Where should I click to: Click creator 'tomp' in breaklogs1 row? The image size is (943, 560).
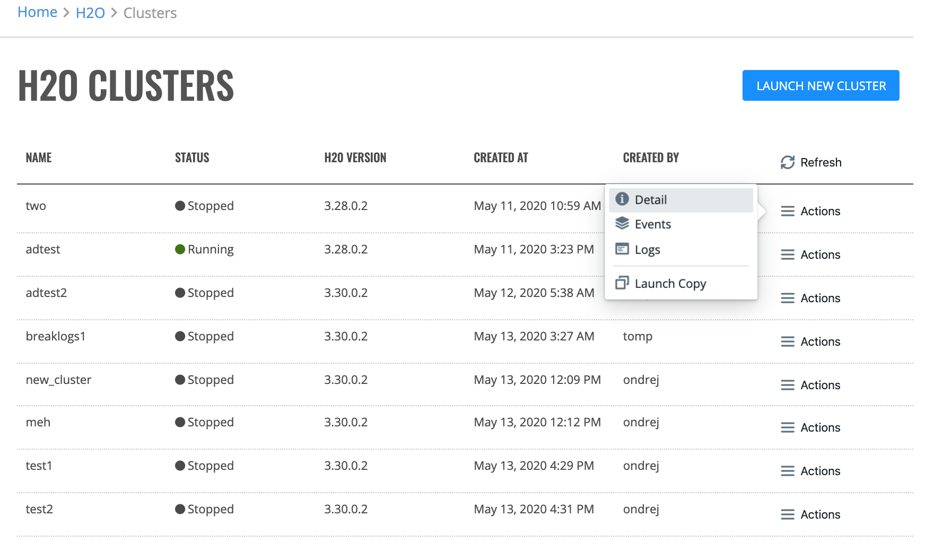638,337
